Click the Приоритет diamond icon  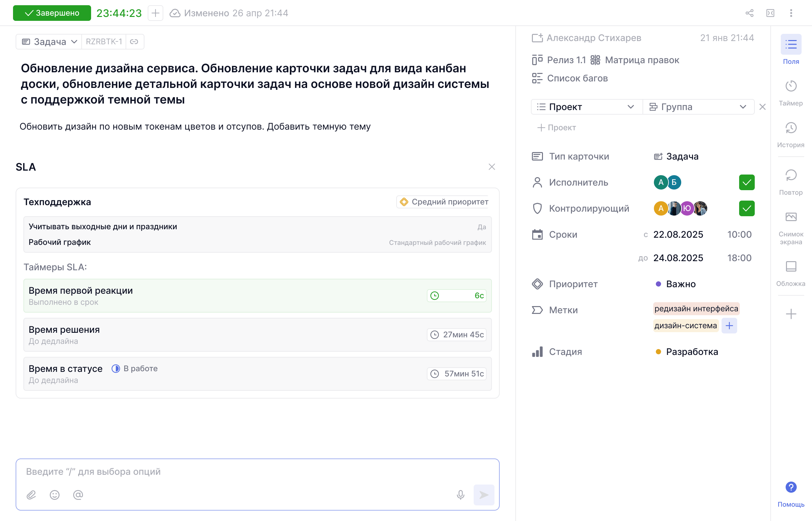pyautogui.click(x=537, y=284)
